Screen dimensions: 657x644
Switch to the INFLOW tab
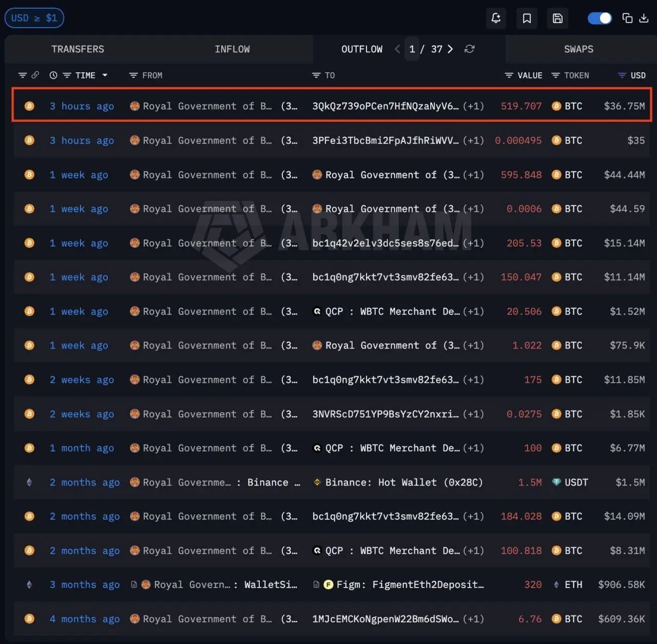coord(232,49)
